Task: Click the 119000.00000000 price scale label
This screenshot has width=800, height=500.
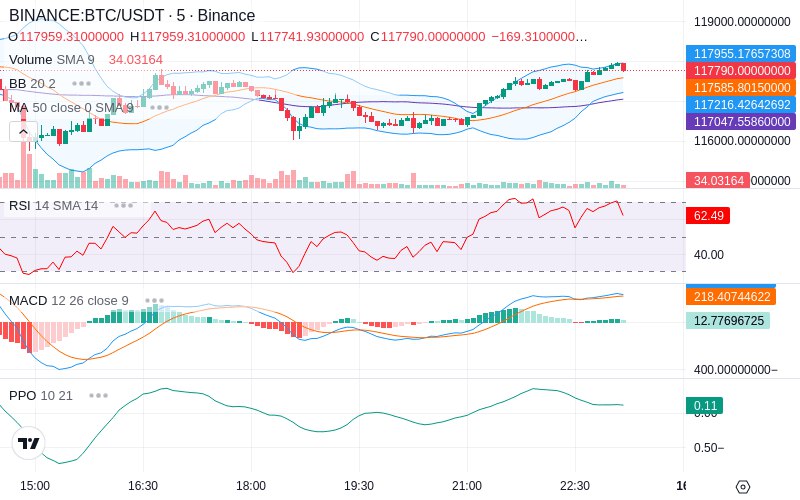Action: pos(742,22)
